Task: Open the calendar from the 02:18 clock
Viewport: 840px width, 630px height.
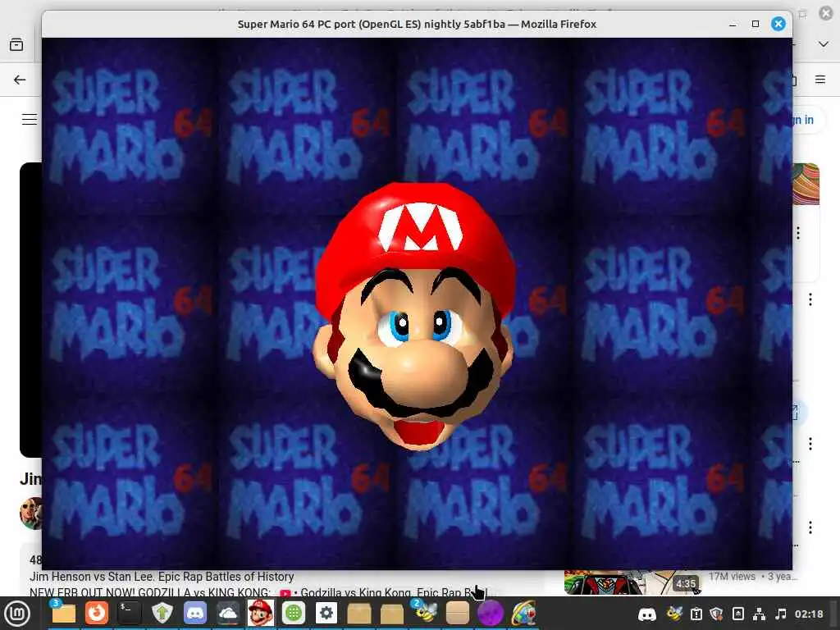Action: click(809, 614)
